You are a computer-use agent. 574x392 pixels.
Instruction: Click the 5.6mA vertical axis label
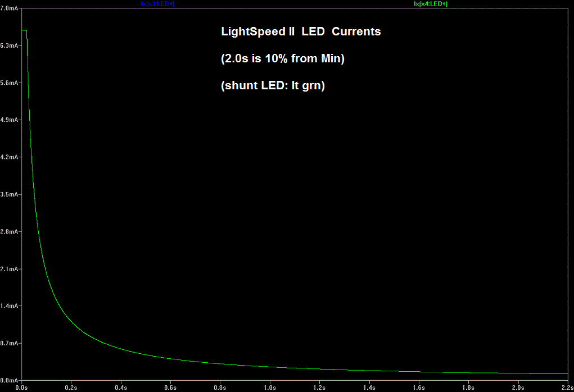[x=9, y=83]
